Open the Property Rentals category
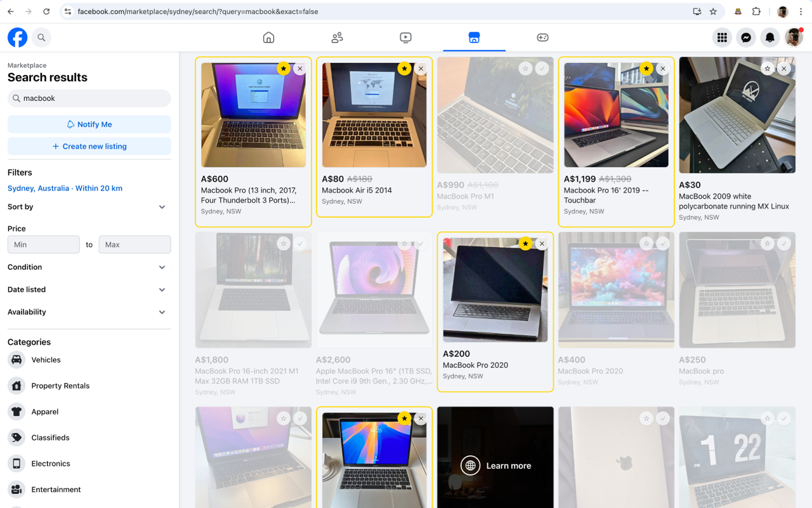The width and height of the screenshot is (812, 508). tap(89, 385)
